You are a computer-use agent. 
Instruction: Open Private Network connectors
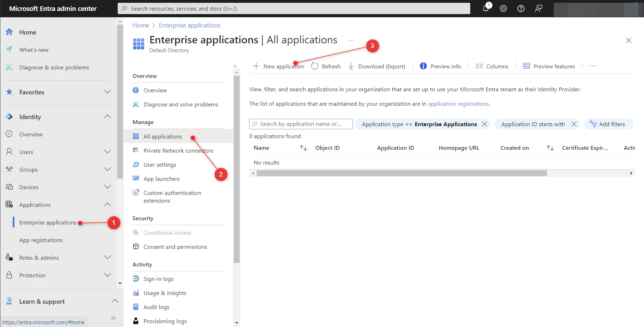(x=178, y=150)
